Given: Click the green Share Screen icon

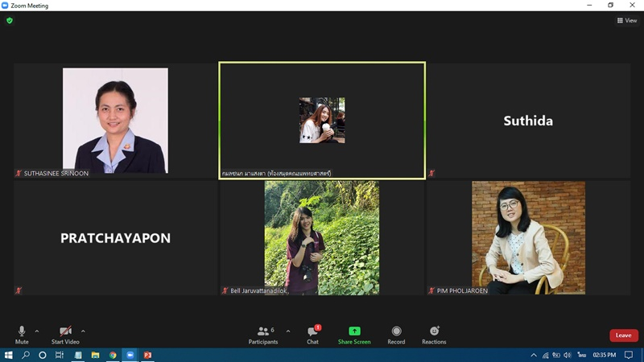Looking at the screenshot, I should [354, 331].
